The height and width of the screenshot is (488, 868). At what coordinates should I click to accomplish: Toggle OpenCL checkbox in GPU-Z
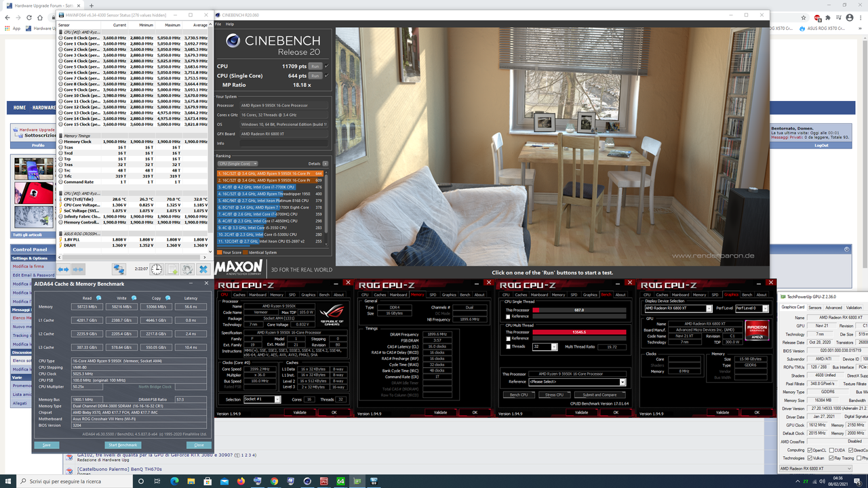[810, 450]
